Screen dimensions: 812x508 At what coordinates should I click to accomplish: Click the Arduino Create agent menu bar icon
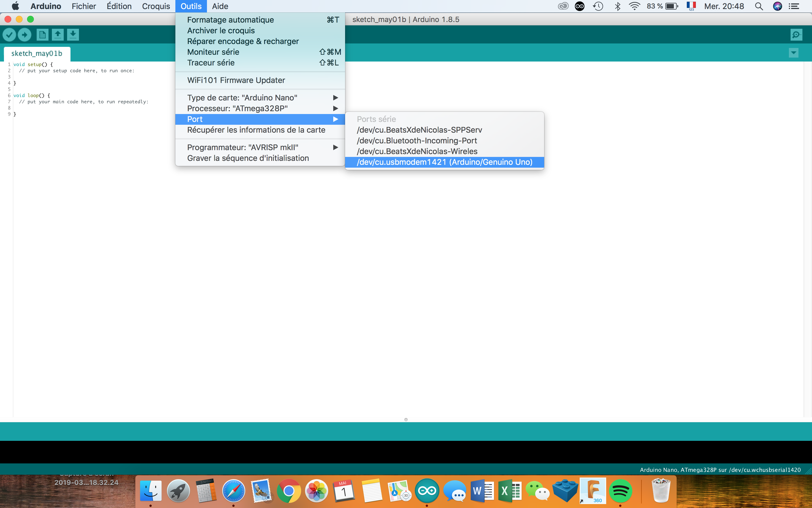click(x=580, y=6)
